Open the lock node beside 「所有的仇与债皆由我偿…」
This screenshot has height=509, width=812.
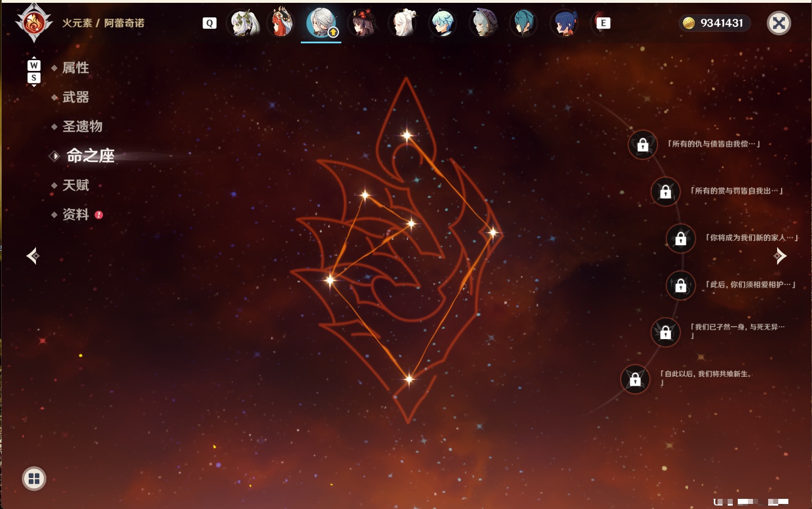pos(643,145)
